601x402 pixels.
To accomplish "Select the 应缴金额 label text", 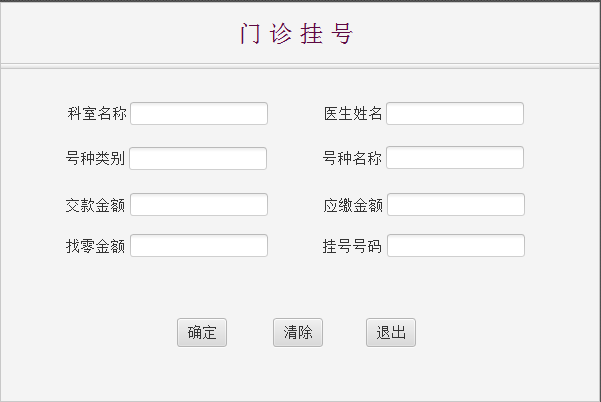I will click(x=353, y=205).
